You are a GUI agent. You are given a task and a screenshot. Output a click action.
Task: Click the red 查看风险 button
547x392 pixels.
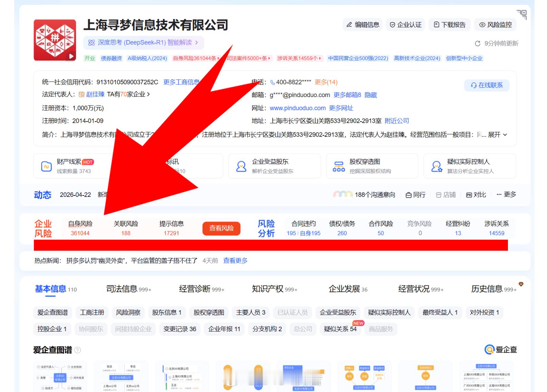pos(222,228)
